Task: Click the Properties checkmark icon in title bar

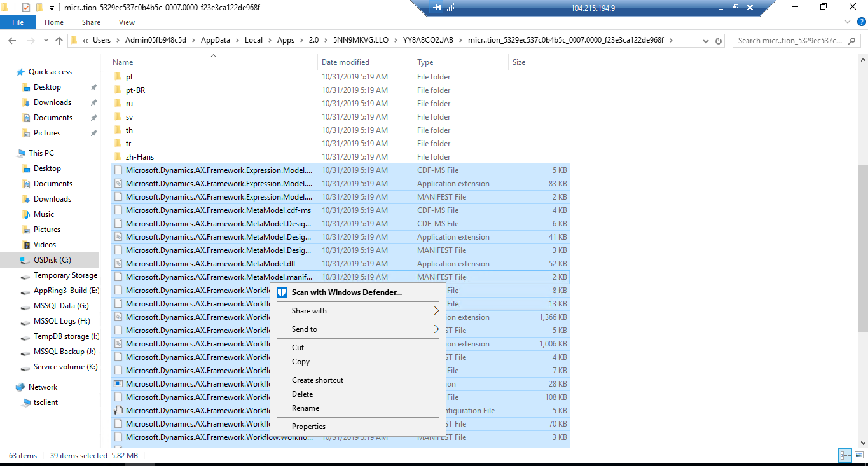Action: 26,8
